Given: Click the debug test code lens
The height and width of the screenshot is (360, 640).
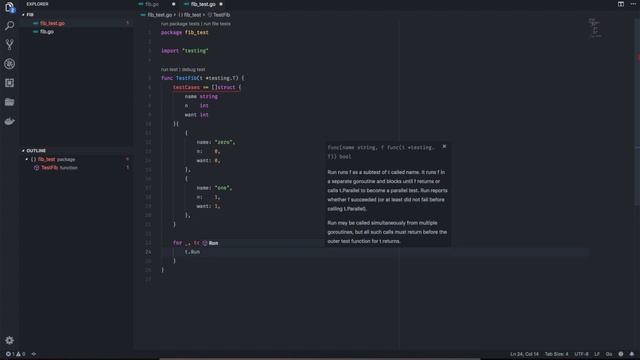Looking at the screenshot, I should point(193,70).
